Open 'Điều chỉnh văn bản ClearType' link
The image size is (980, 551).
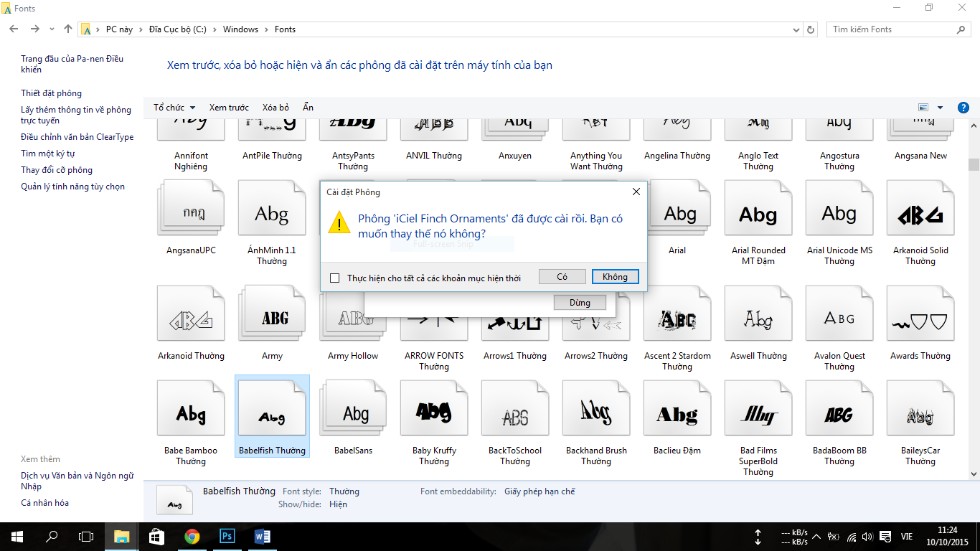pos(77,137)
